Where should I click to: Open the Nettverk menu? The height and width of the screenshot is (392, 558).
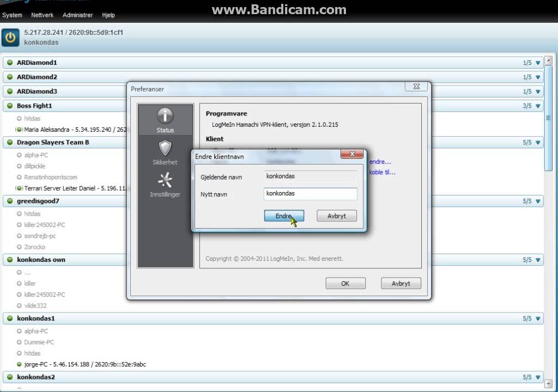click(42, 15)
